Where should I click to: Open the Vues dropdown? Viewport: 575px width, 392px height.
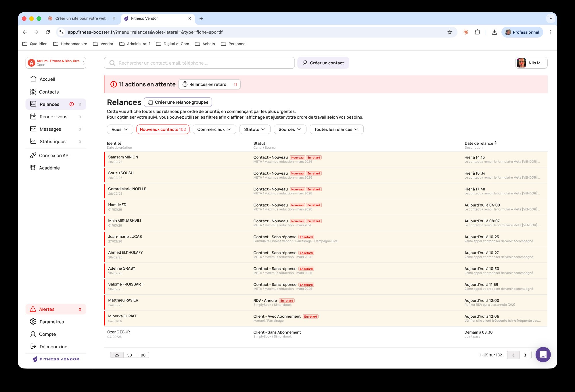(120, 129)
